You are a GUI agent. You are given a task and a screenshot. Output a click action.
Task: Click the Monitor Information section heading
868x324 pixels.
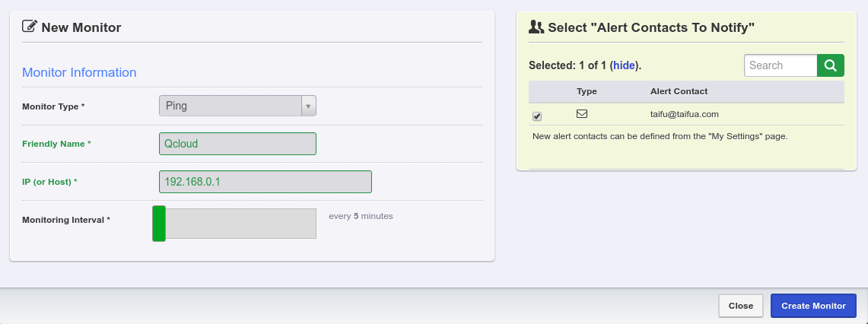[x=79, y=73]
